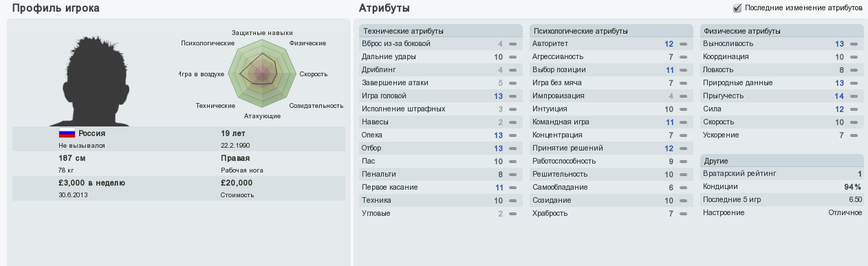
Task: Toggle the Последние изменение атрибутов checkbox
Action: tap(737, 8)
